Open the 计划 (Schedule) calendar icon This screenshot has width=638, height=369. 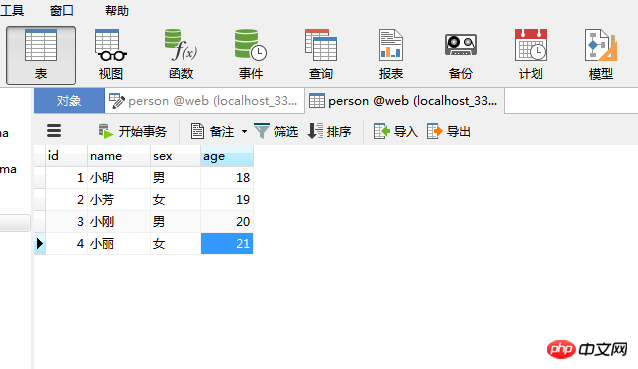531,55
